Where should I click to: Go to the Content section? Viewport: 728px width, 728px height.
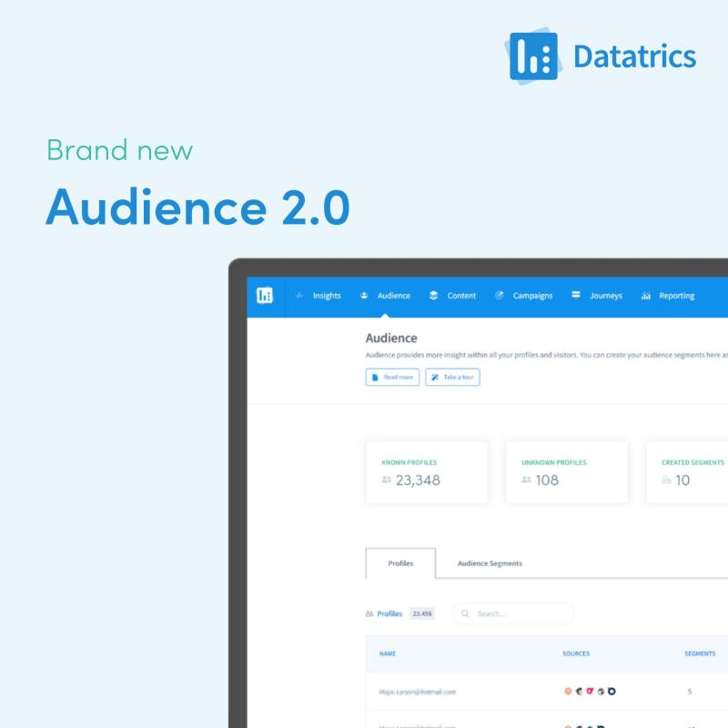[461, 296]
